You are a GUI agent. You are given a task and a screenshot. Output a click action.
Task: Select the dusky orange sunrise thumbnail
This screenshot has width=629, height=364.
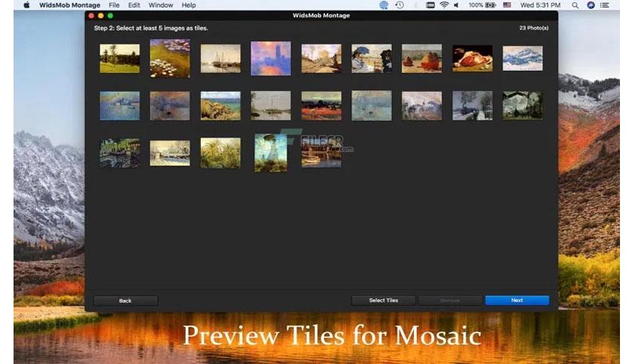pos(170,106)
